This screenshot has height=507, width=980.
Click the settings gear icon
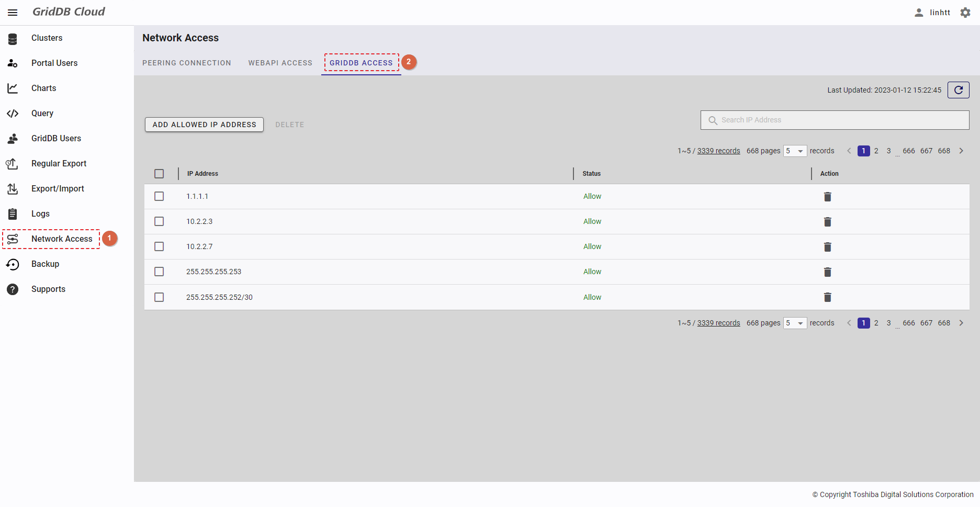pyautogui.click(x=965, y=13)
